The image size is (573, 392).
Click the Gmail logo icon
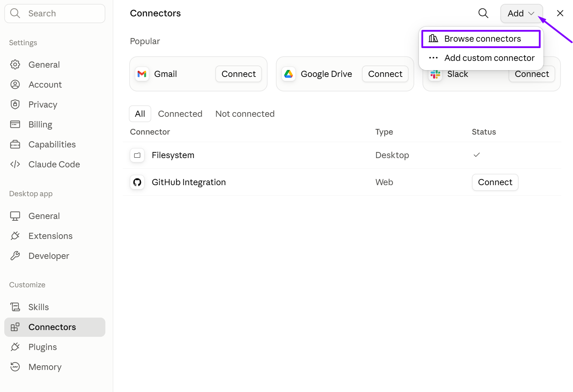click(142, 74)
